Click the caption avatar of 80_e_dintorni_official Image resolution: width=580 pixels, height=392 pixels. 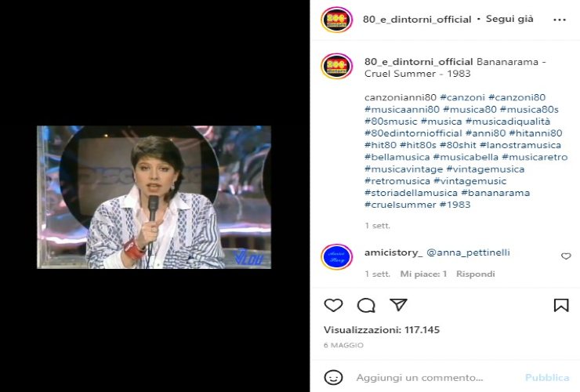336,67
